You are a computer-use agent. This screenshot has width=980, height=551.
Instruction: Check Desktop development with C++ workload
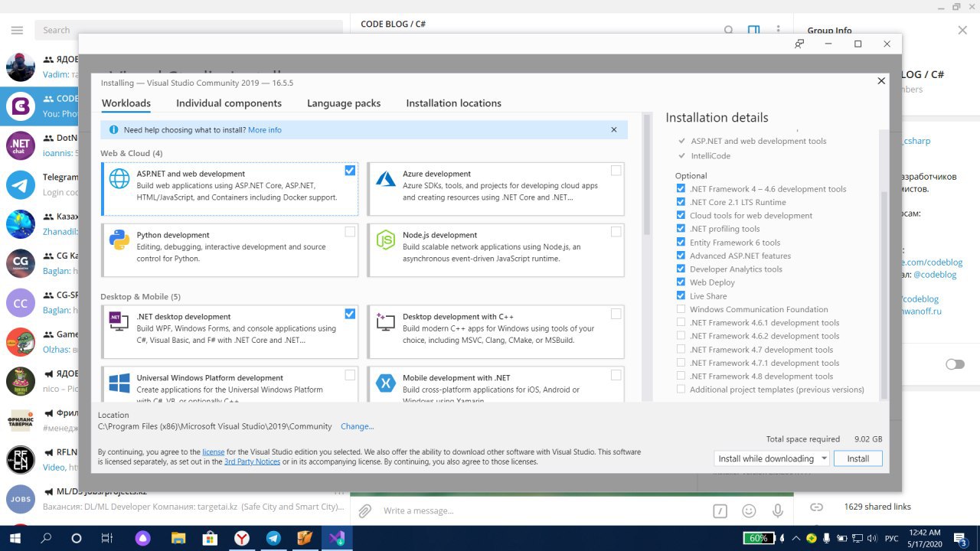616,314
